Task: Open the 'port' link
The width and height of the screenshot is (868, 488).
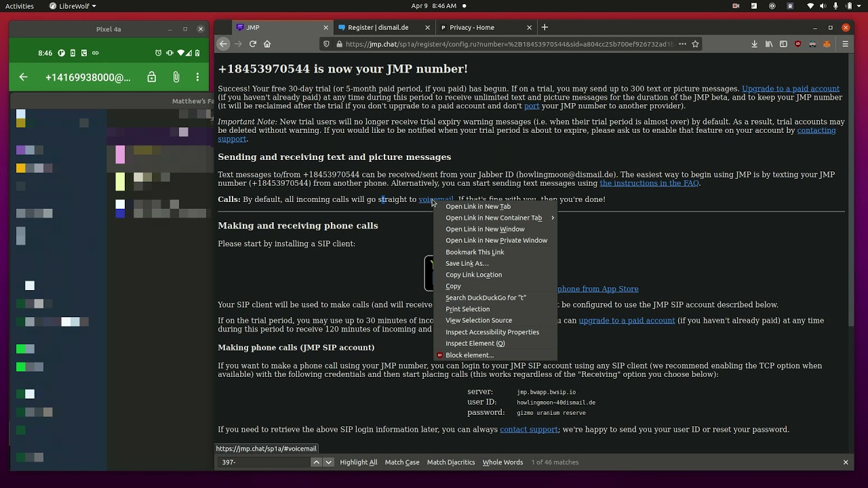Action: (532, 106)
